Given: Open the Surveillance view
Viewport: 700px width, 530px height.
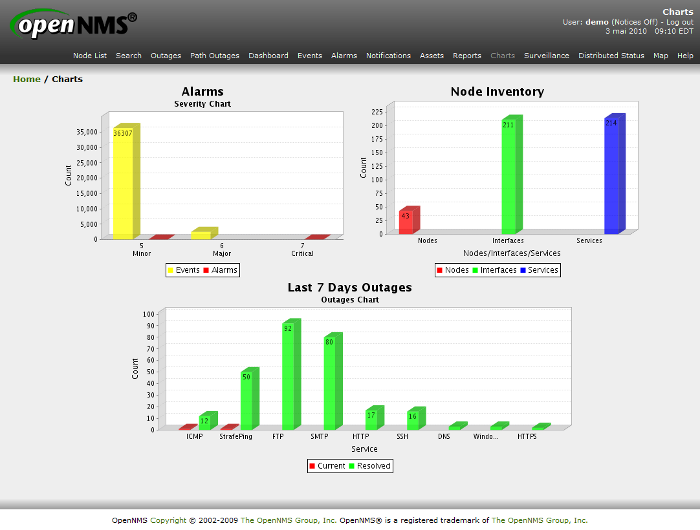Looking at the screenshot, I should (x=546, y=56).
